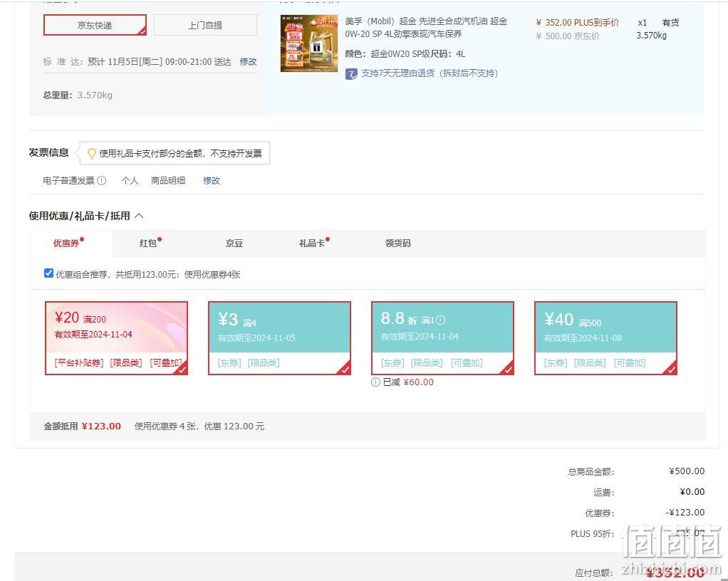The width and height of the screenshot is (728, 581).
Task: Click the 总重量 3.570kg value
Action: 95,95
